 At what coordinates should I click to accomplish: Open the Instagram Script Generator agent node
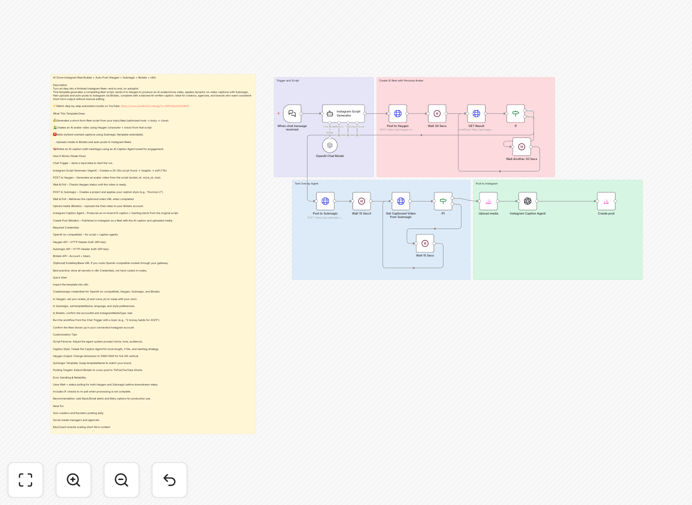pyautogui.click(x=343, y=113)
